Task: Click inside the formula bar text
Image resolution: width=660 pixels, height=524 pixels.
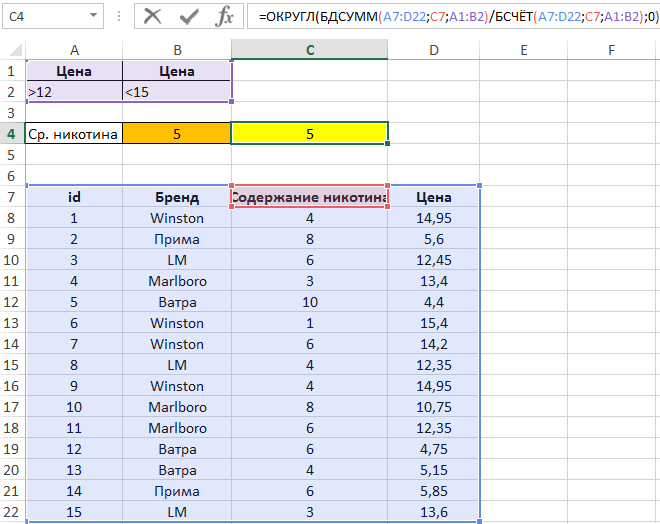Action: click(x=450, y=17)
